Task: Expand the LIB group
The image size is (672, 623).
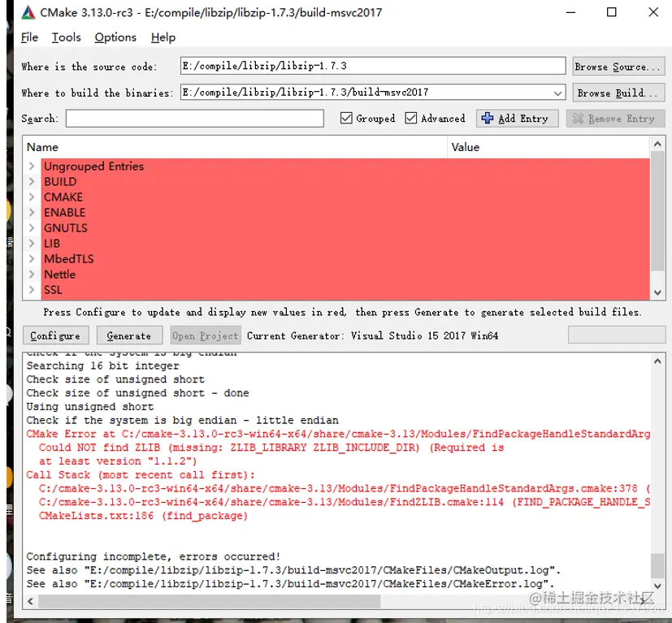Action: 32,244
